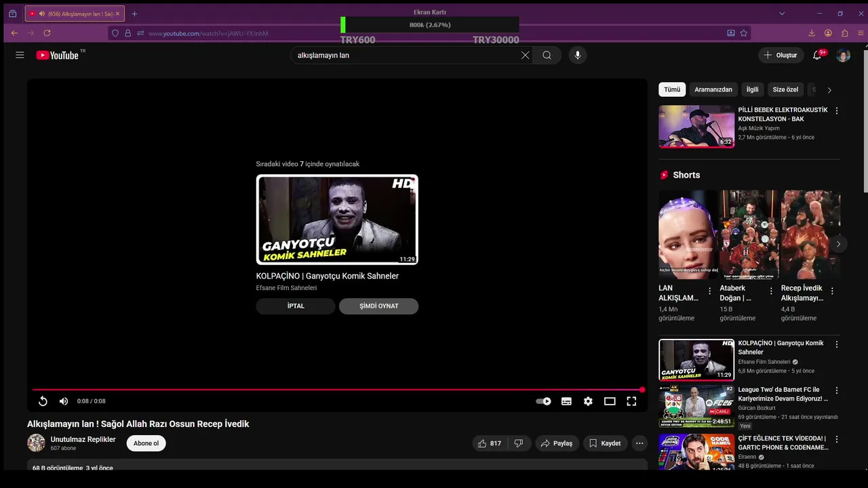Open PİLLİ BEBEK video thumbnail

click(696, 127)
